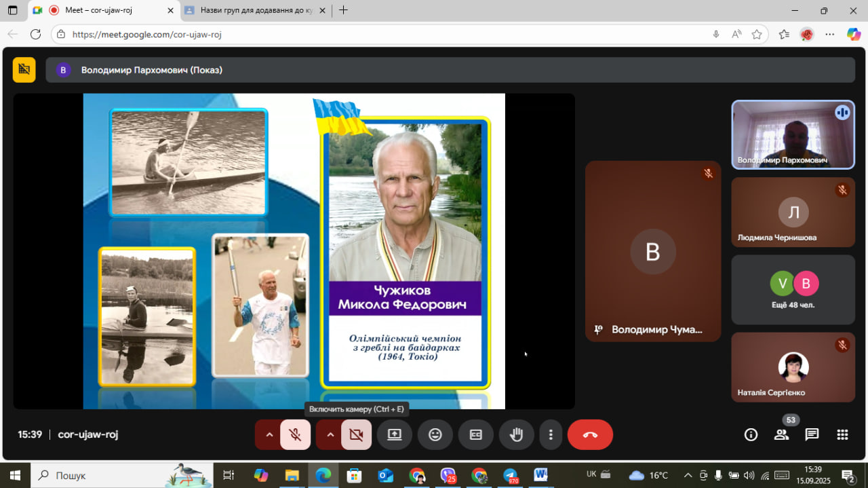Open the chat messages icon
868x488 pixels.
812,435
